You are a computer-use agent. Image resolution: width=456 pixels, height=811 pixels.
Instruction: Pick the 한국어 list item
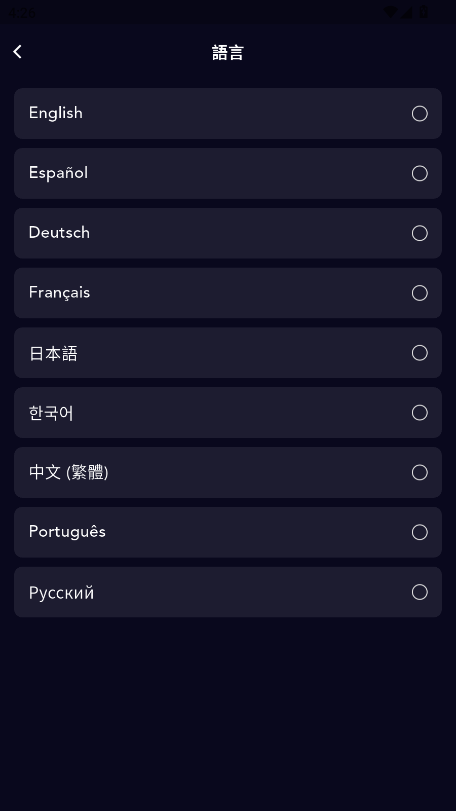[228, 413]
